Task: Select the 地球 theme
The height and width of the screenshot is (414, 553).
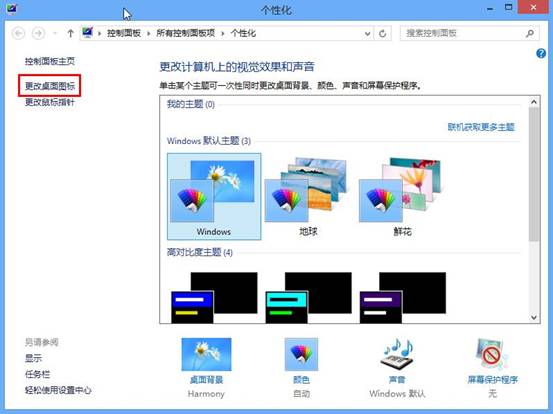Action: [x=308, y=196]
